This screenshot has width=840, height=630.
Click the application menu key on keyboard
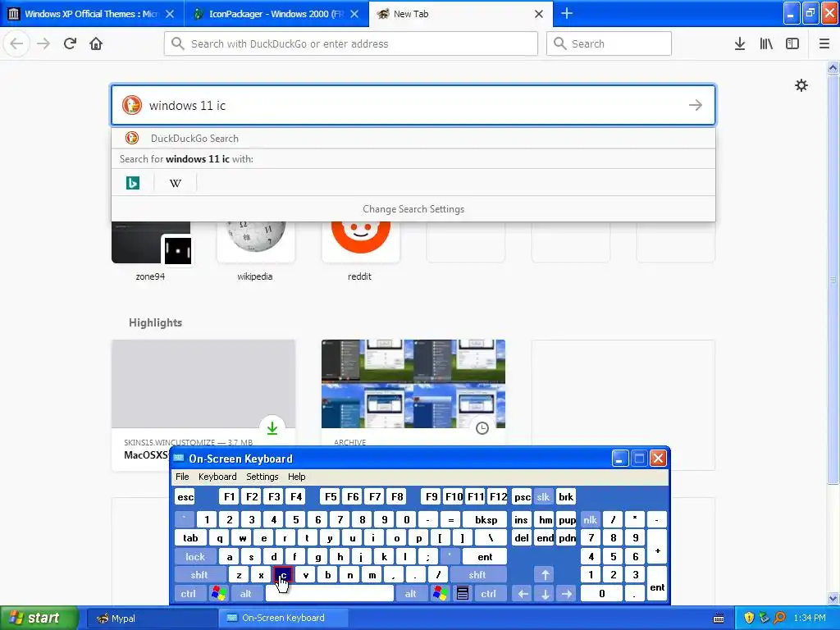463,593
